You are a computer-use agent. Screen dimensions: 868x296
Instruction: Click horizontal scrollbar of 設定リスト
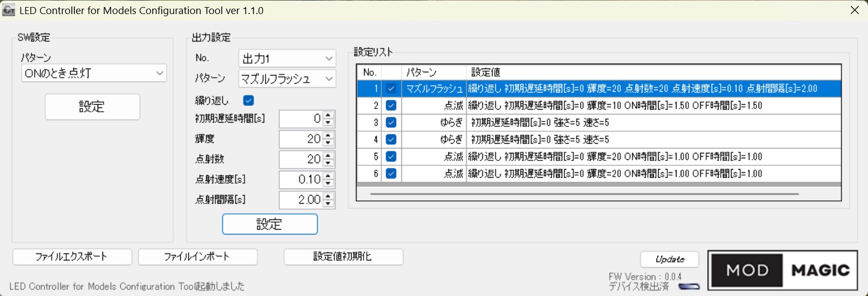pos(584,194)
